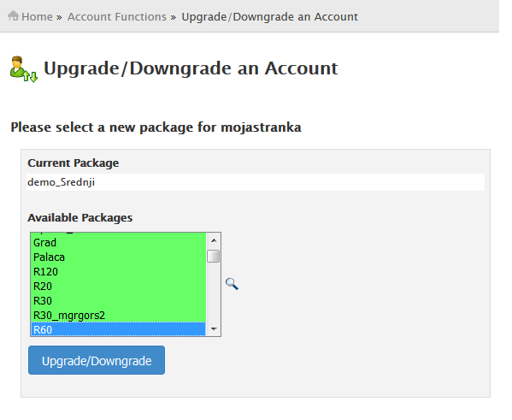Click the package list scroll down arrow
Screen dimensions: 512x420
tap(214, 328)
